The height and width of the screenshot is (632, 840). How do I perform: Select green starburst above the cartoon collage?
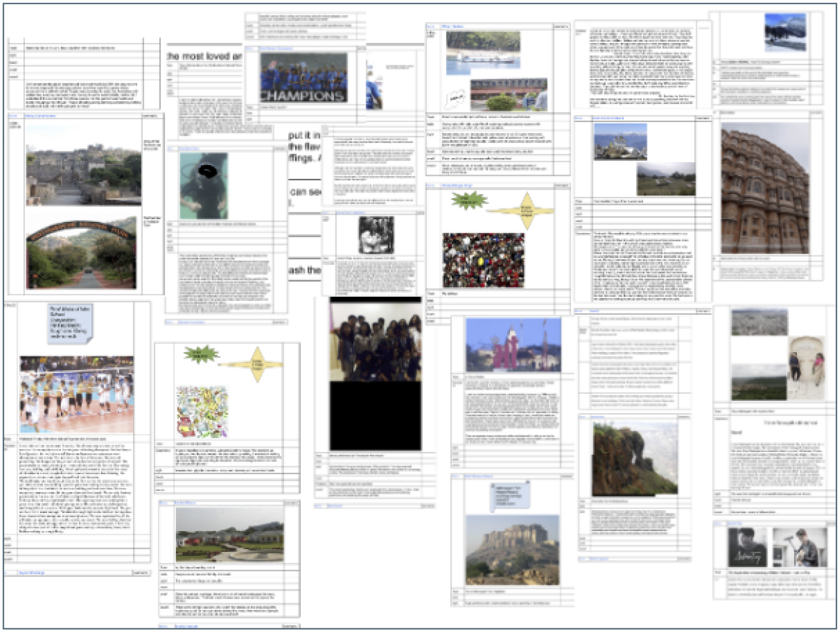201,354
